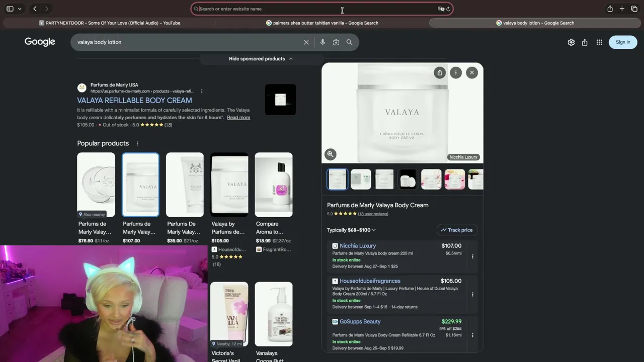Click the Safari address bar field
The image size is (644, 362).
322,9
